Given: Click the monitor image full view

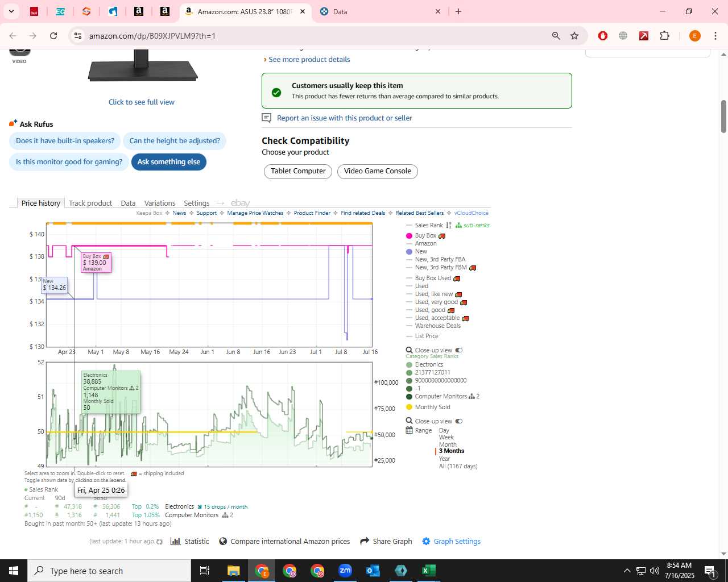Looking at the screenshot, I should pyautogui.click(x=142, y=102).
